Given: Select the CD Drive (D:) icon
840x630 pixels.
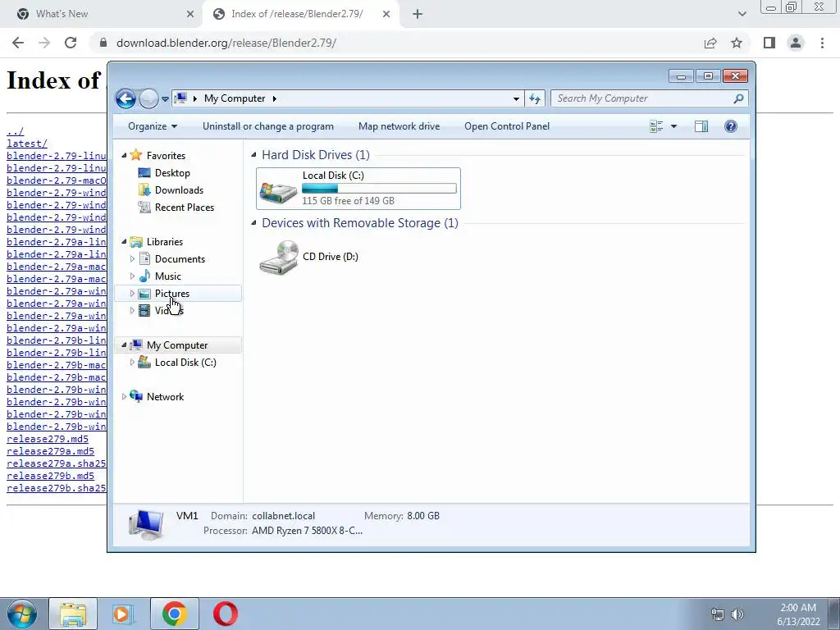Looking at the screenshot, I should 279,258.
